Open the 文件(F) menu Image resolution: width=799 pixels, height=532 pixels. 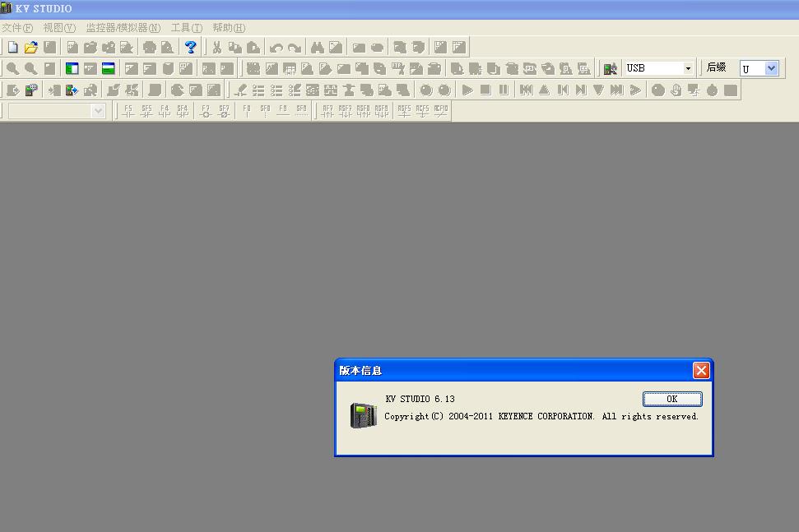(17, 28)
